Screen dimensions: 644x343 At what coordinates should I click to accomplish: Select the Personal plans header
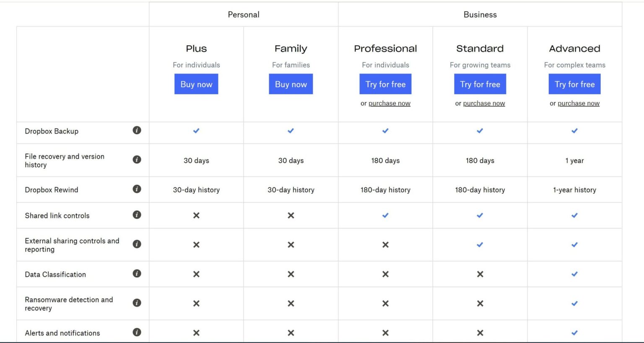tap(244, 14)
